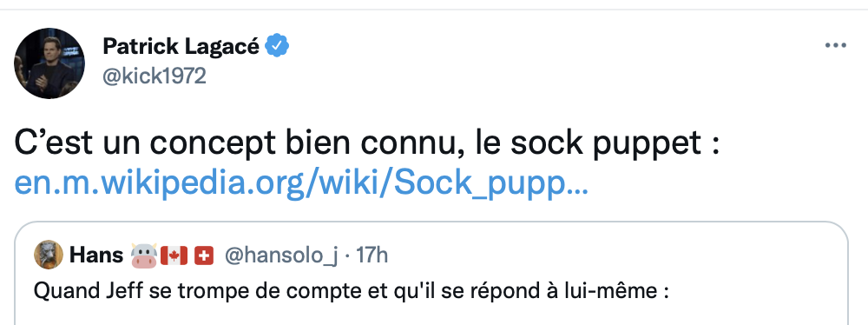This screenshot has height=325, width=868.
Task: Visit the @kick1972 handle
Action: (155, 76)
